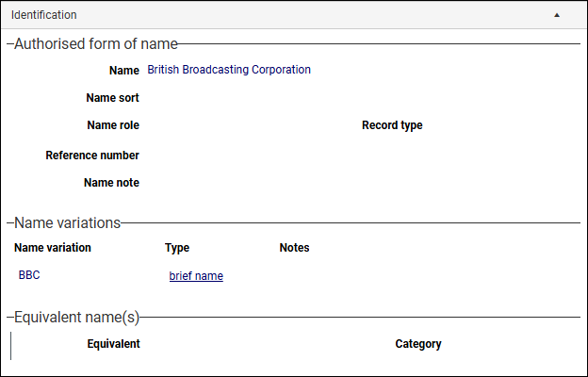
Task: Click the Authorised form of name heading
Action: 96,43
